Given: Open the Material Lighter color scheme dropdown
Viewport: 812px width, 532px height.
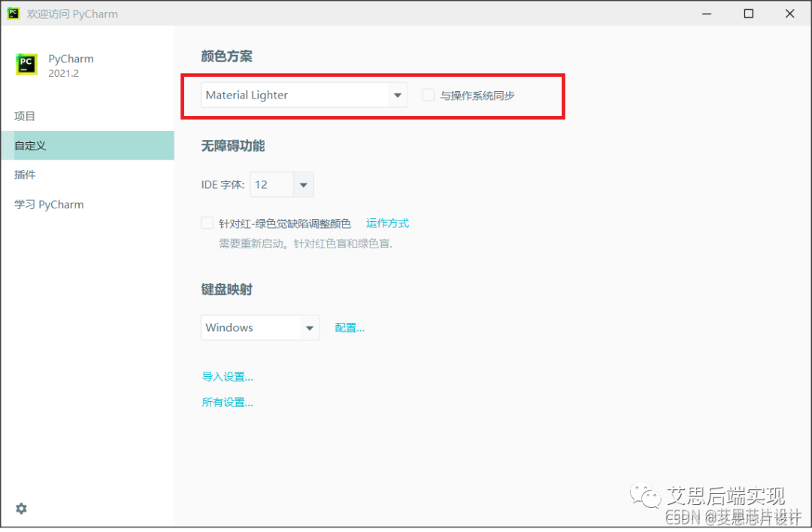Looking at the screenshot, I should tap(304, 95).
